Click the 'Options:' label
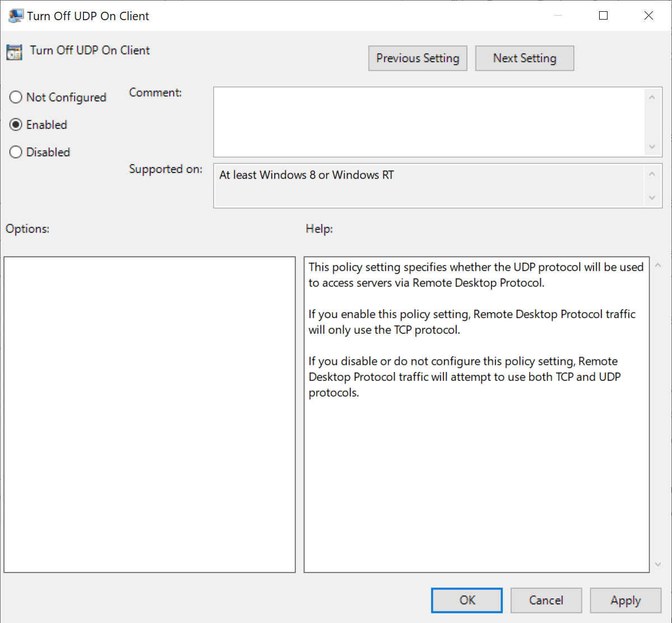The width and height of the screenshot is (672, 623). (27, 229)
